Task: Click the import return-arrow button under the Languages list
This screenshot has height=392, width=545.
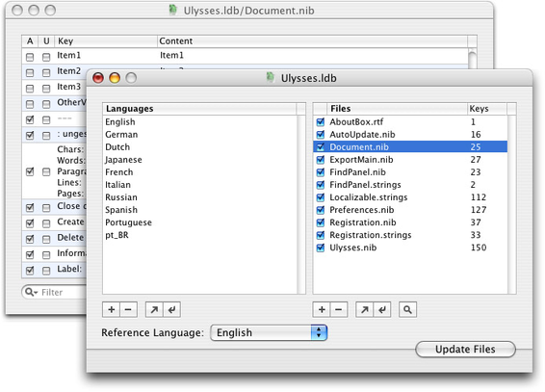Action: (x=171, y=309)
